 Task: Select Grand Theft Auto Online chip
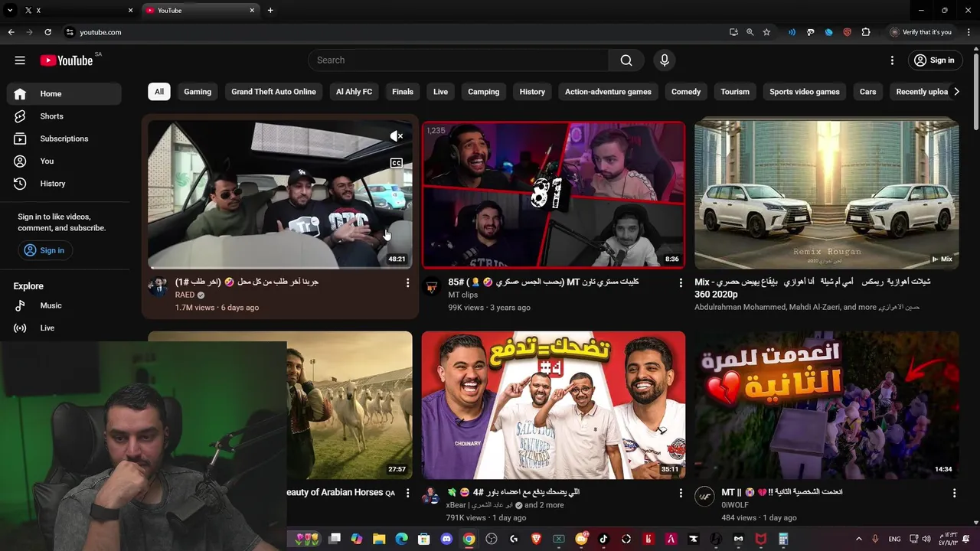click(x=273, y=92)
